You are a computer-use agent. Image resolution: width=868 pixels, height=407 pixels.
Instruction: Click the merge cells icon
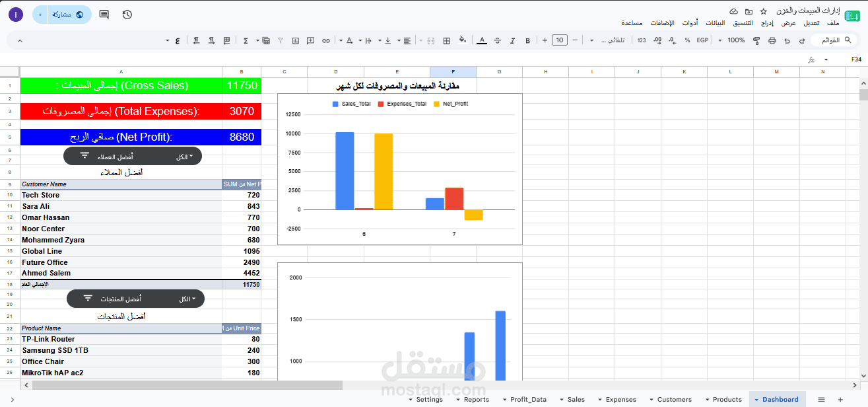(431, 40)
